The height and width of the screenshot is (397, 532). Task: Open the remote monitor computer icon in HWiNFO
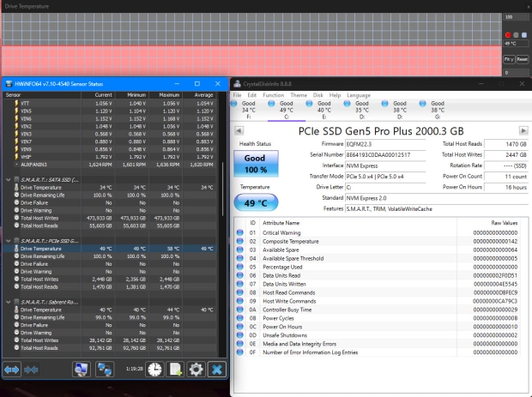pos(82,370)
